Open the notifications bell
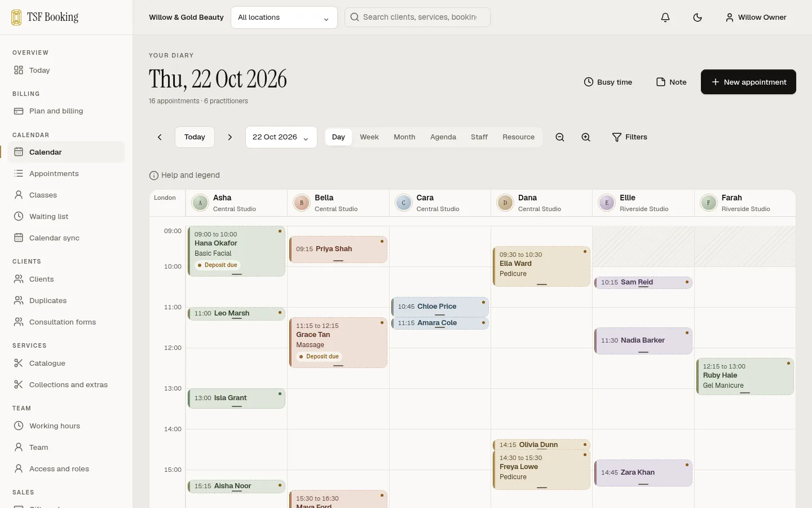 (x=665, y=17)
